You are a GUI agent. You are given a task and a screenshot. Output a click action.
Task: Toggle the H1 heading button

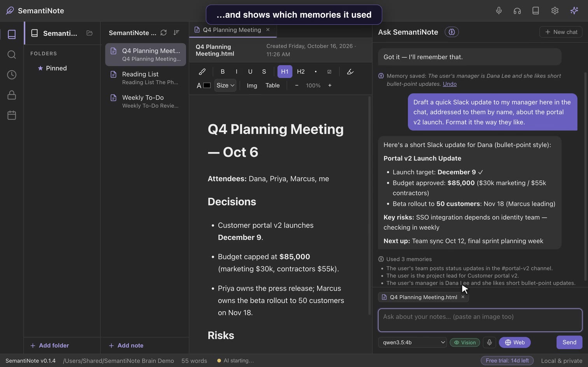tap(285, 72)
